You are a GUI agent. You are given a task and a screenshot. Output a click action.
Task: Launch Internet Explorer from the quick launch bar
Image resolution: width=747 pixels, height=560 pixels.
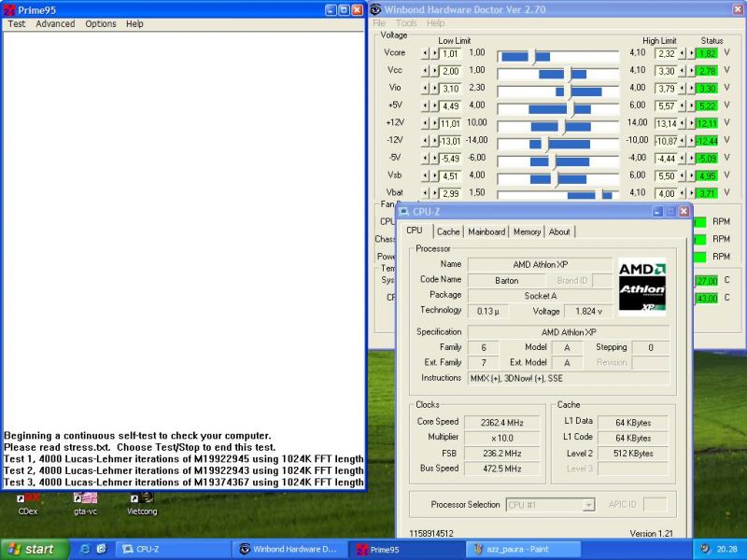click(85, 549)
